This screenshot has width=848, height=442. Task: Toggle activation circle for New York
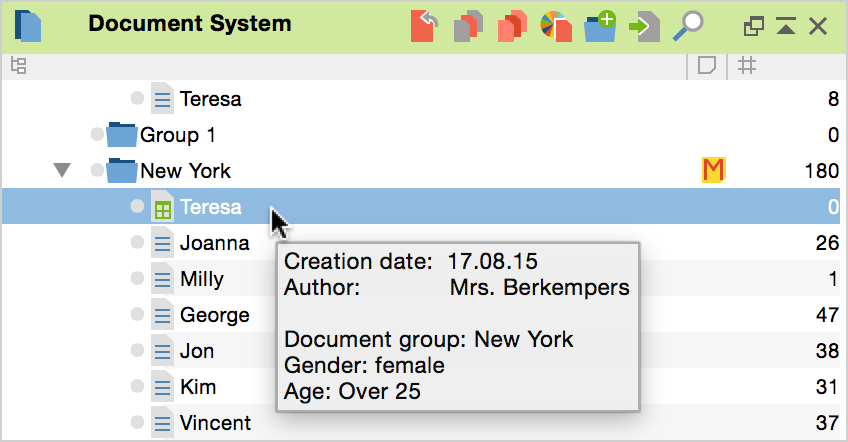point(97,170)
